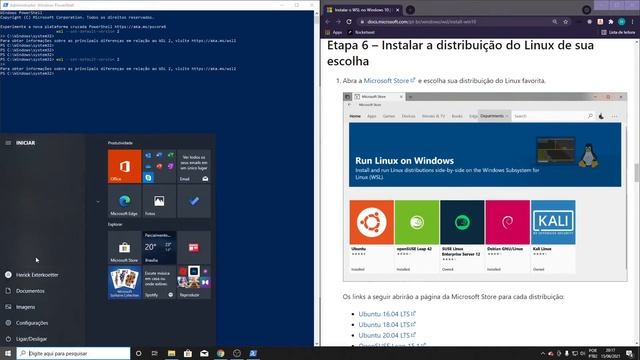Open a new Chrome tab

tap(411, 10)
